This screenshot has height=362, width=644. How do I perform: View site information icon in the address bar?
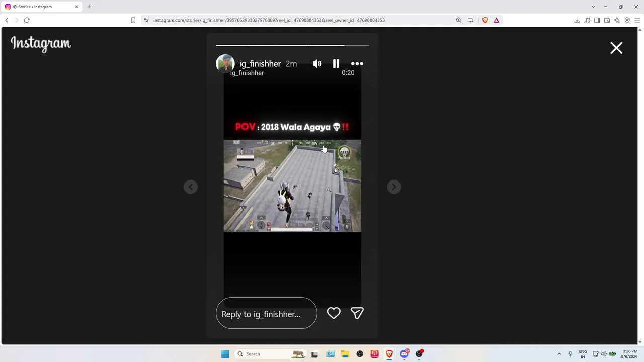[x=146, y=20]
